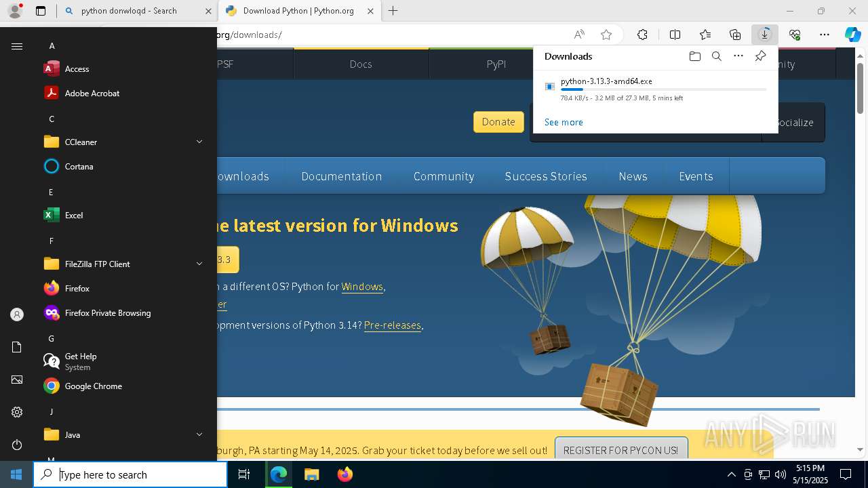
Task: Open the notification center icon
Action: coord(846,474)
